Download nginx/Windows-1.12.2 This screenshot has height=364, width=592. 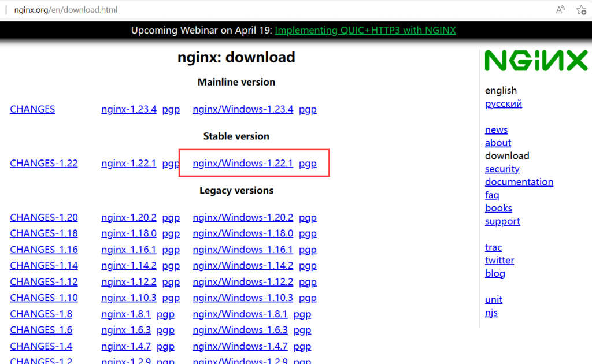(243, 282)
